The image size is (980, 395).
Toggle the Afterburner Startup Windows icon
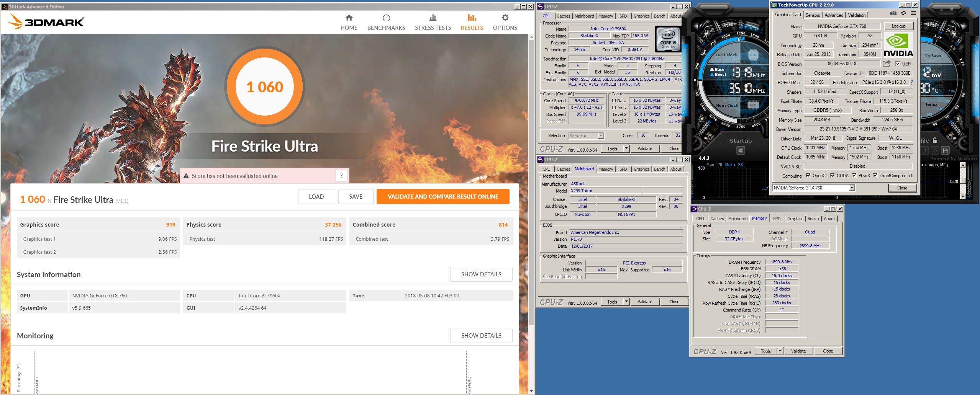click(x=740, y=150)
